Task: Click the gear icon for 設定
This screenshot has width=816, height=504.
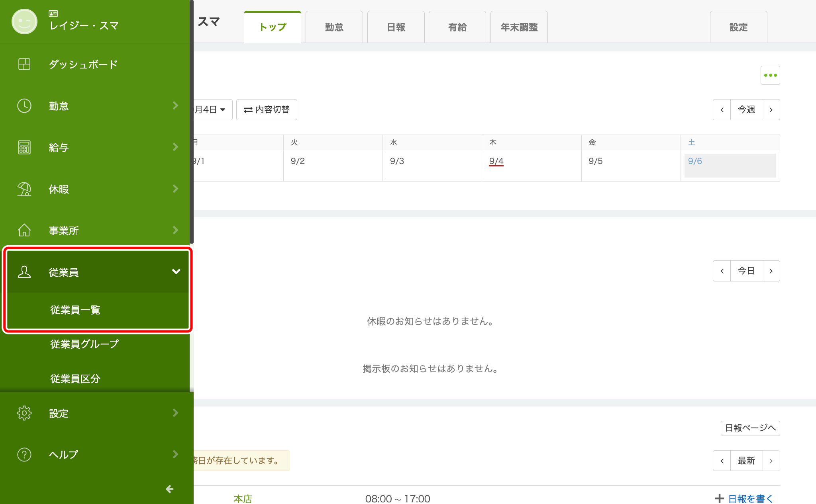Action: point(24,413)
